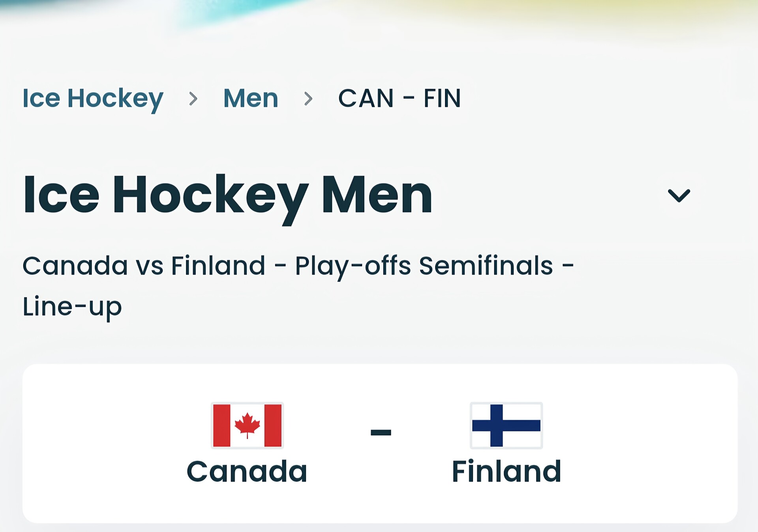The width and height of the screenshot is (758, 532).
Task: Click the CAN - FIN breadcrumb item
Action: click(399, 98)
